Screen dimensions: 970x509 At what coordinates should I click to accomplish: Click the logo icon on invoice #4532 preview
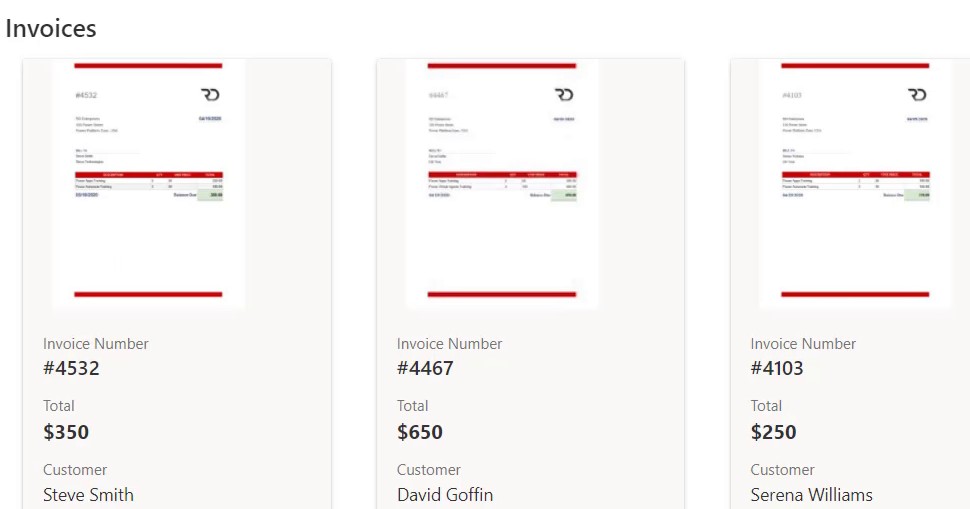210,95
